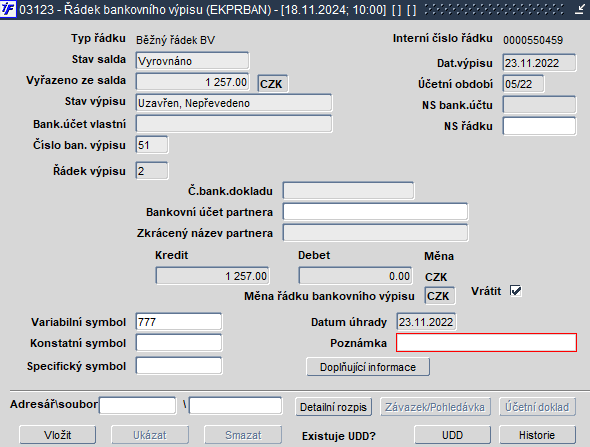
Task: Click the Účetní doklad button
Action: tap(537, 407)
